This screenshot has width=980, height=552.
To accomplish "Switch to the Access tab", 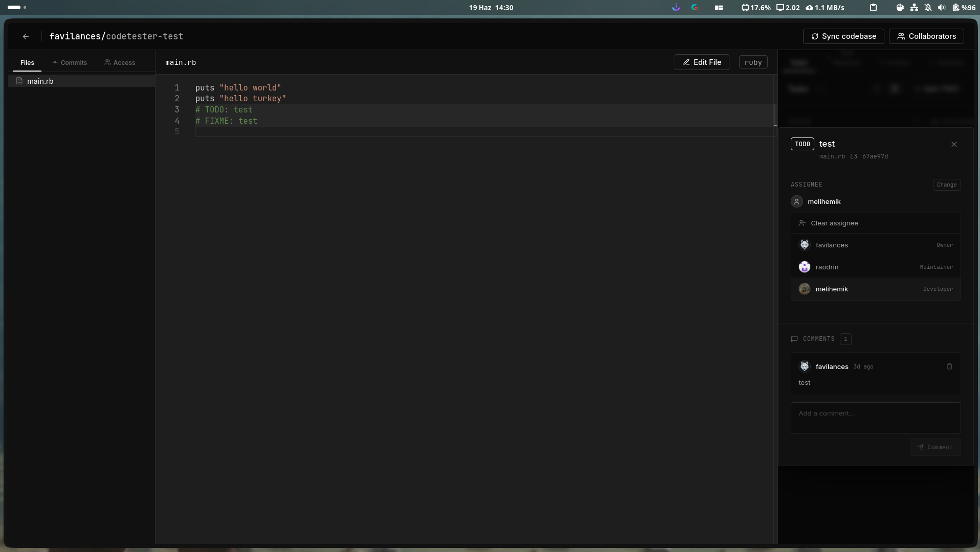I will tap(120, 62).
